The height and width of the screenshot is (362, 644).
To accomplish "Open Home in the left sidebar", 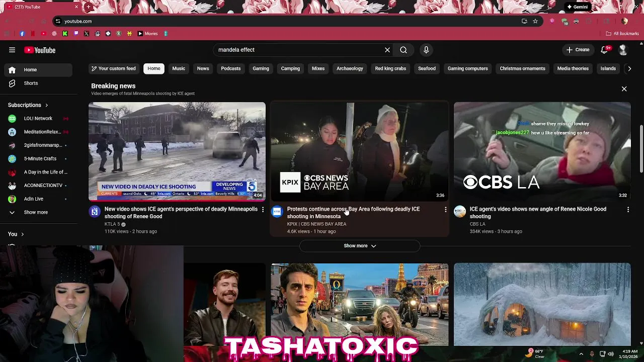I will (38, 70).
